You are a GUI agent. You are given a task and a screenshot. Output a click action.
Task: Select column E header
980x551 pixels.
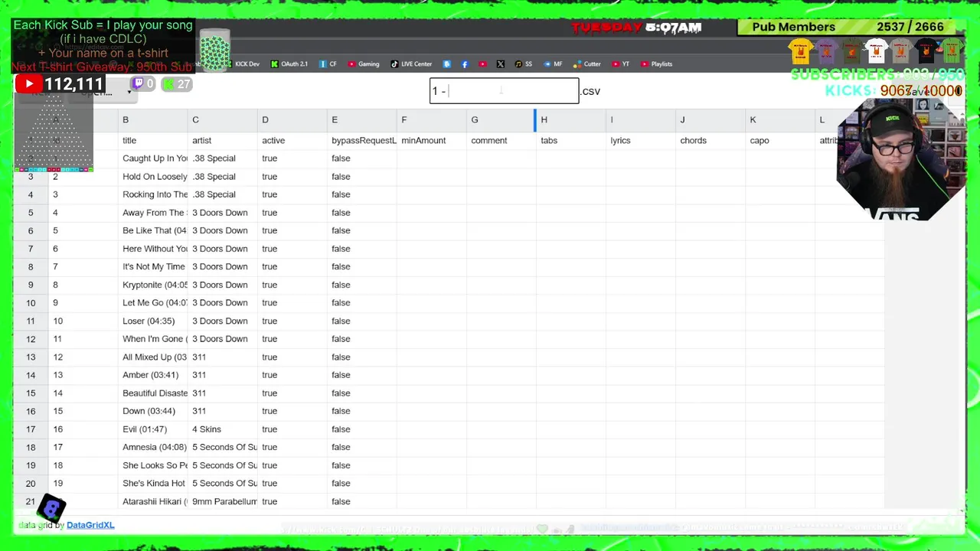(362, 120)
